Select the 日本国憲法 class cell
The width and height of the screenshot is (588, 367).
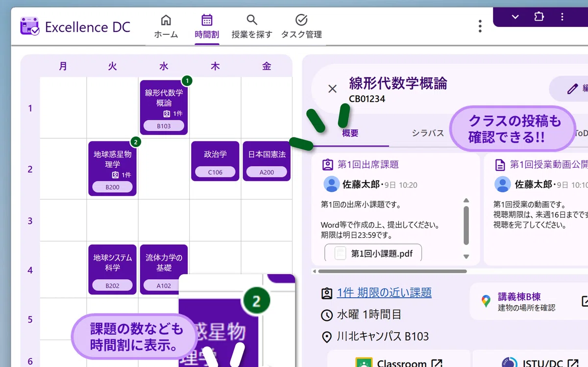point(267,161)
